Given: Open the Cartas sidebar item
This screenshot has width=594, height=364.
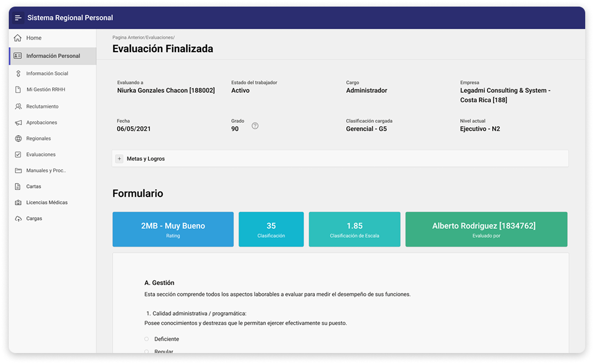Looking at the screenshot, I should coord(34,187).
